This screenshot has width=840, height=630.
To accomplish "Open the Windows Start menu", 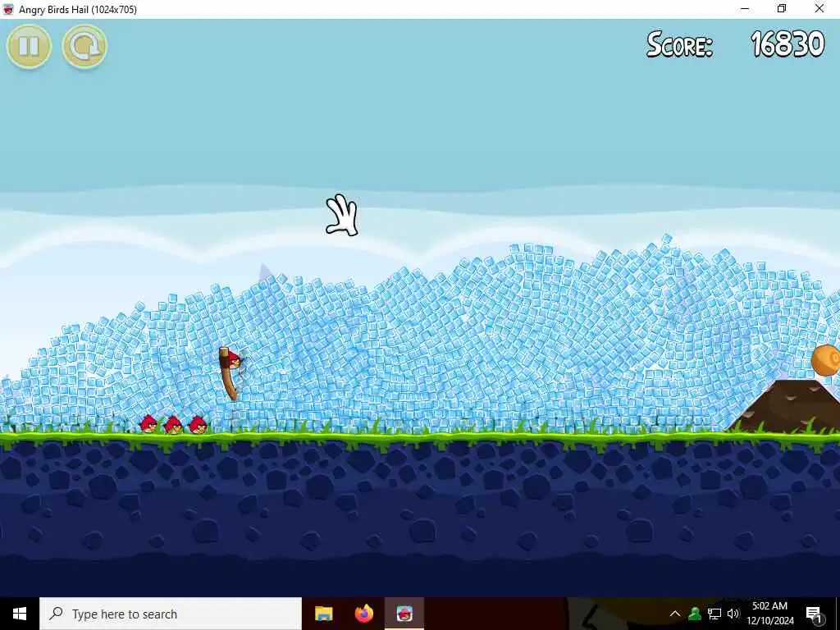I will [20, 614].
